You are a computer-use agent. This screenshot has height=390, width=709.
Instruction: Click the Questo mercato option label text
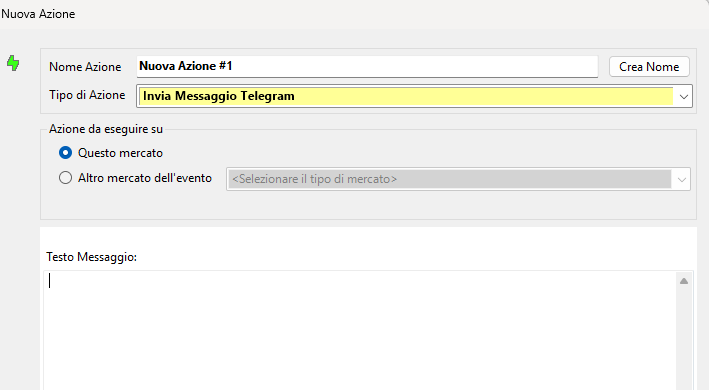pyautogui.click(x=120, y=153)
